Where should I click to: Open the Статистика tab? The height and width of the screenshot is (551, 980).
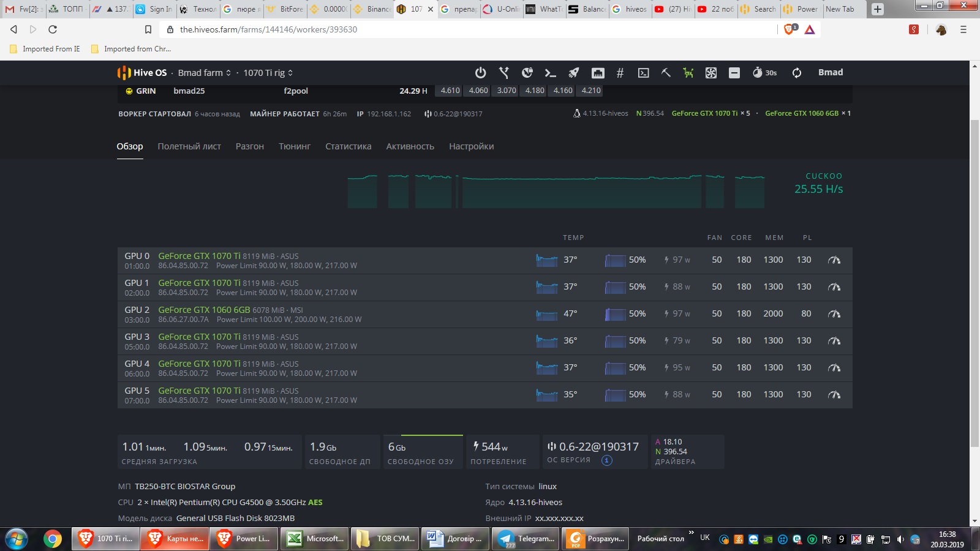349,146
